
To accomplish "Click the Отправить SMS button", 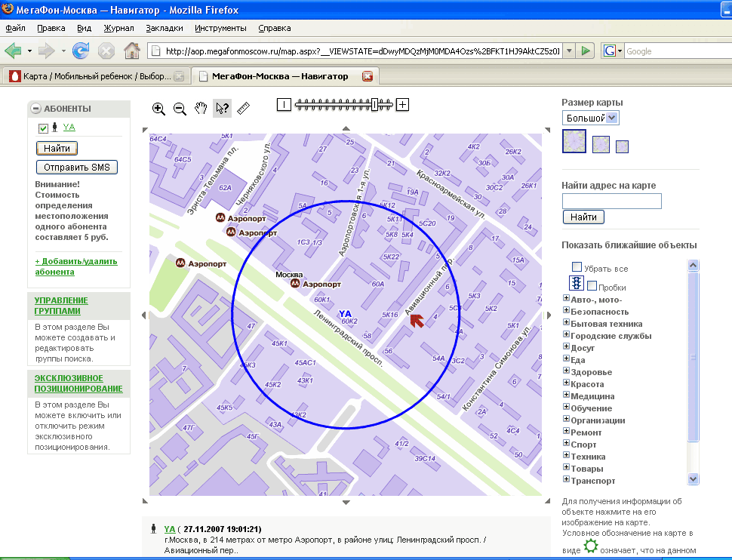I will [x=77, y=168].
